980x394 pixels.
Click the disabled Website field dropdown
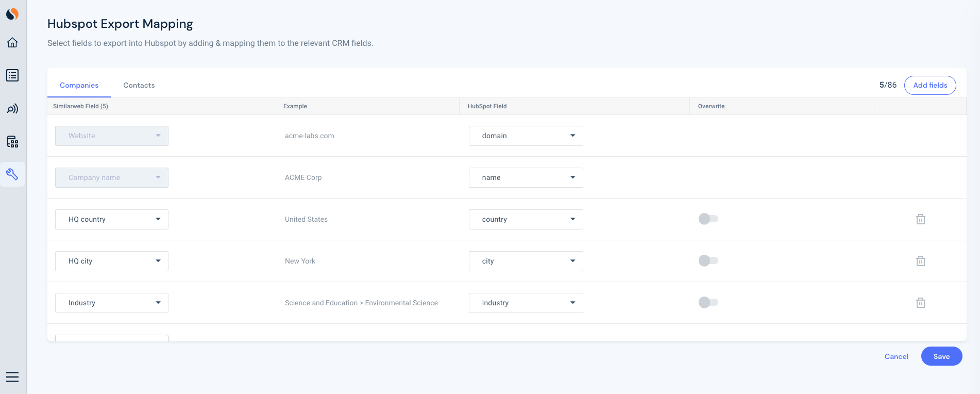[x=112, y=136]
